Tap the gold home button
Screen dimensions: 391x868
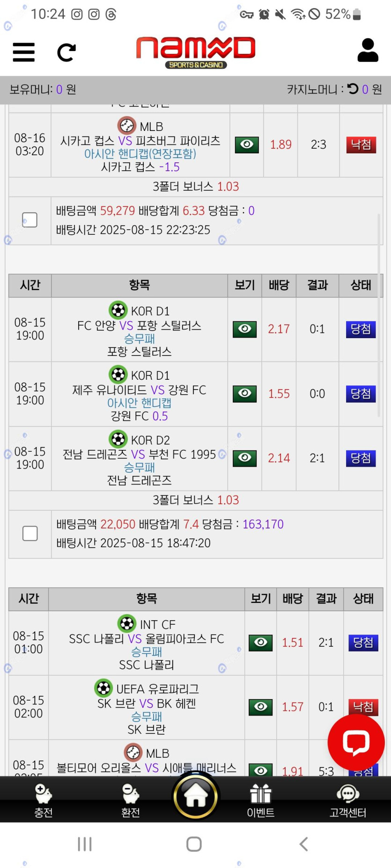coord(196,796)
